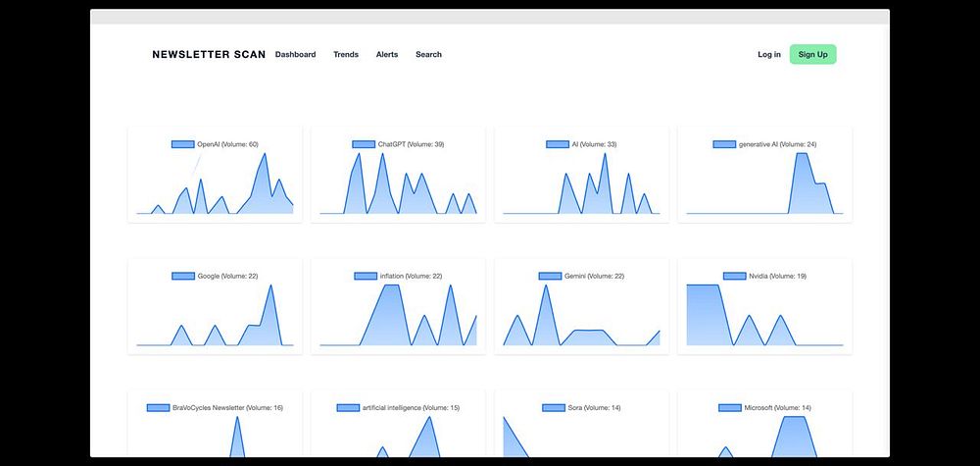Click the green Sign Up button
Viewport: 980px width, 466px height.
coord(812,54)
